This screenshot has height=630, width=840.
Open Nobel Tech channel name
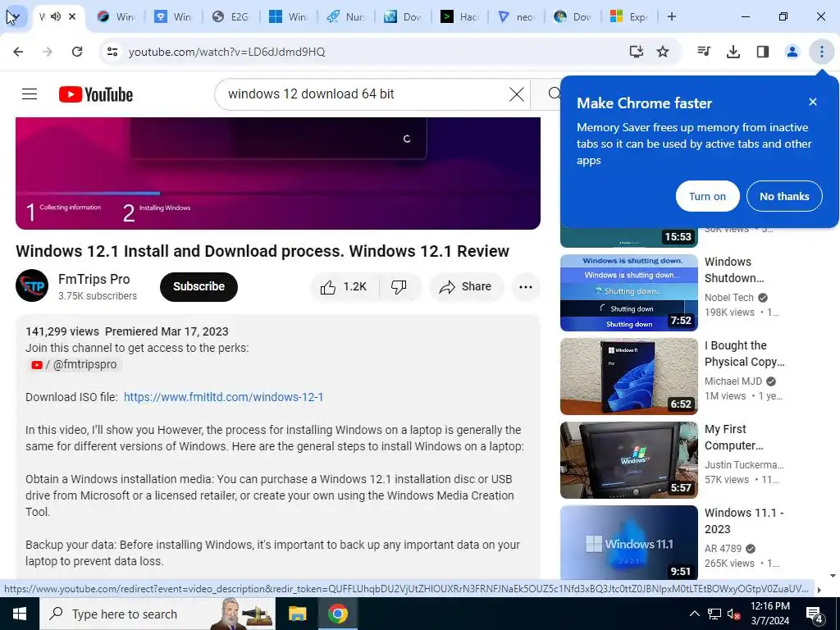[729, 297]
